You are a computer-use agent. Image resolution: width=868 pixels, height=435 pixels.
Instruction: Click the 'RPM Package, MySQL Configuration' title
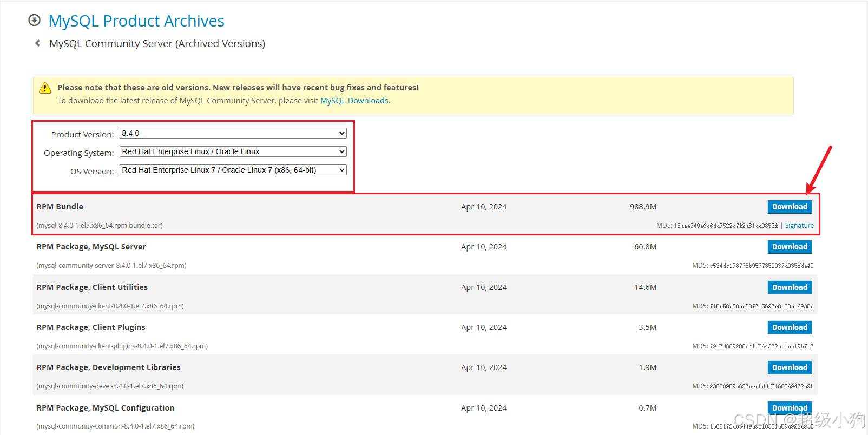point(106,408)
